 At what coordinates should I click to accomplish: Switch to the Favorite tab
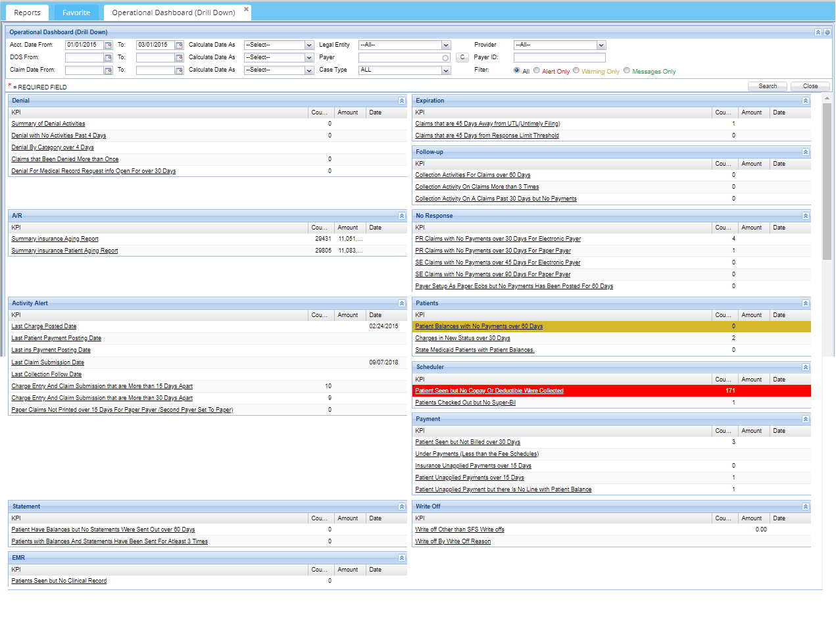pos(76,12)
